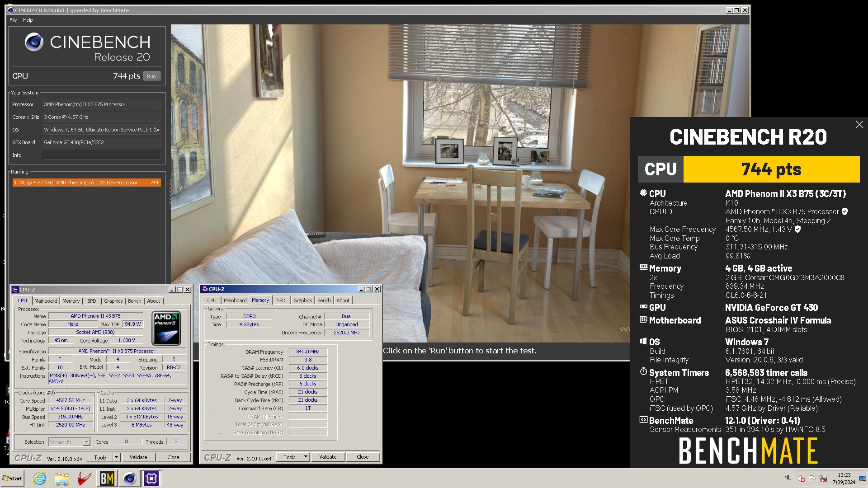Switch to CPU tab in right CPU-Z
Image resolution: width=868 pixels, height=488 pixels.
point(212,300)
